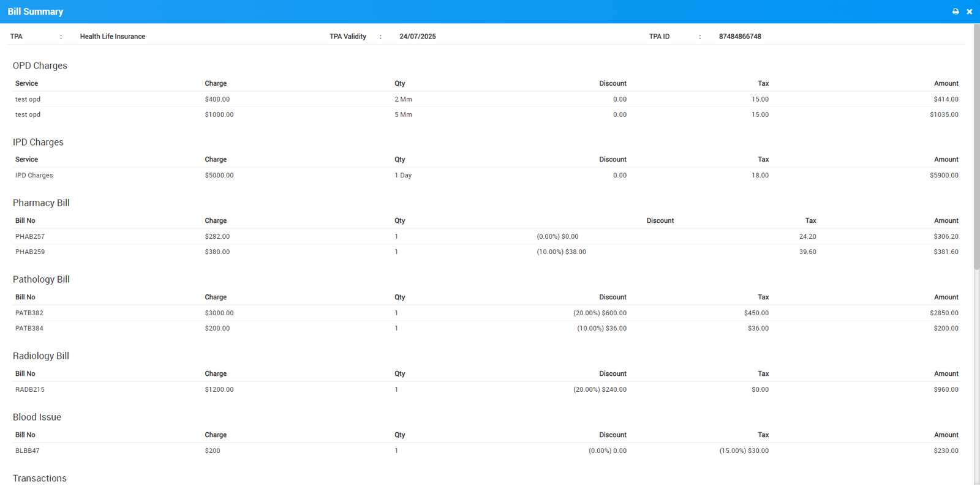This screenshot has height=486, width=980.
Task: Open pathology bill PATB384
Action: [x=29, y=328]
